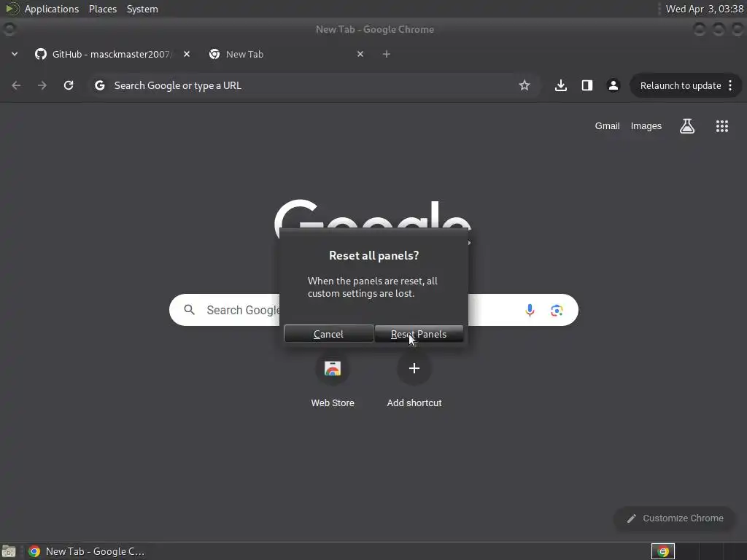
Task: Open the Gmail link
Action: (x=608, y=125)
